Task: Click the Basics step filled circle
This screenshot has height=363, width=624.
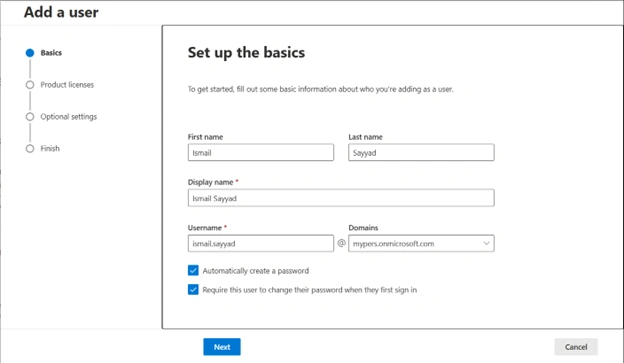Action: point(30,53)
